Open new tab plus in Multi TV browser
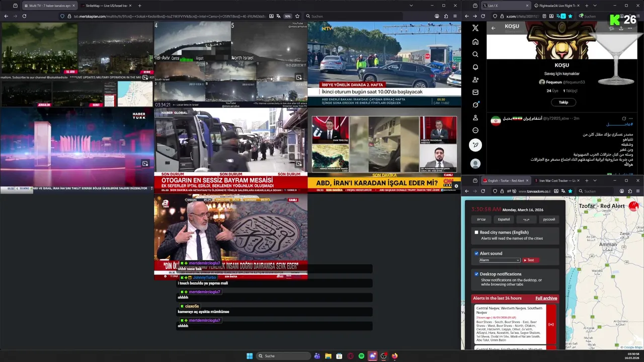The height and width of the screenshot is (362, 644). pos(139,6)
